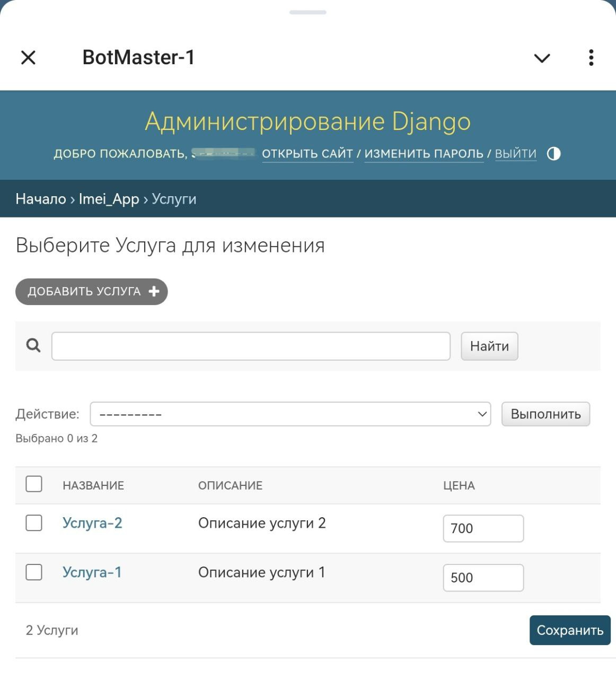
Task: Open the Действие action dropdown
Action: tap(290, 414)
